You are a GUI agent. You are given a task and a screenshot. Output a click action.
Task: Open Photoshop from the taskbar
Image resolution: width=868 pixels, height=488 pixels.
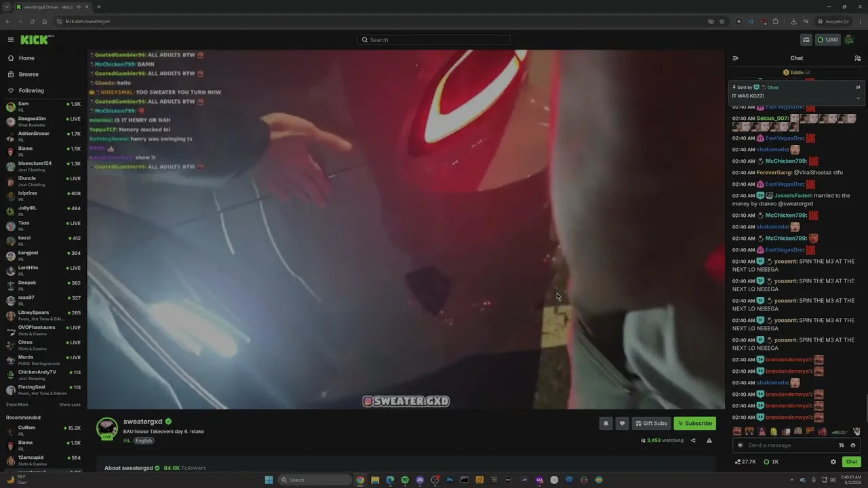click(x=450, y=480)
